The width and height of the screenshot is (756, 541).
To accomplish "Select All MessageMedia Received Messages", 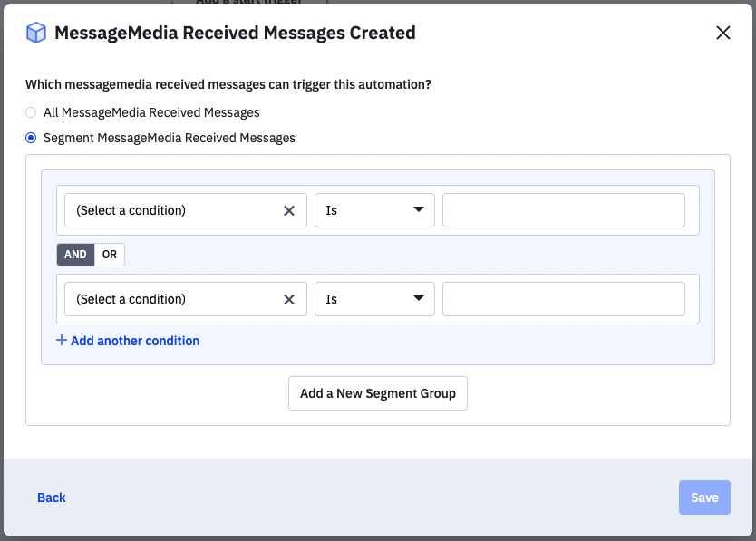I will (30, 111).
